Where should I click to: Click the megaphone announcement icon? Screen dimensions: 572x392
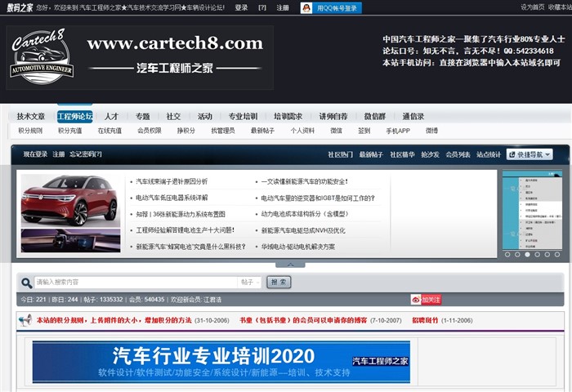click(x=25, y=320)
